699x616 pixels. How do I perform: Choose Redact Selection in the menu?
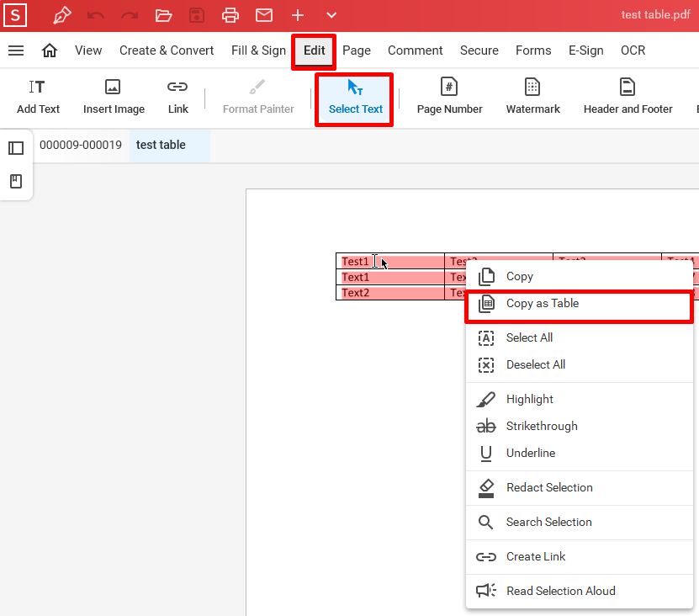tap(579, 487)
